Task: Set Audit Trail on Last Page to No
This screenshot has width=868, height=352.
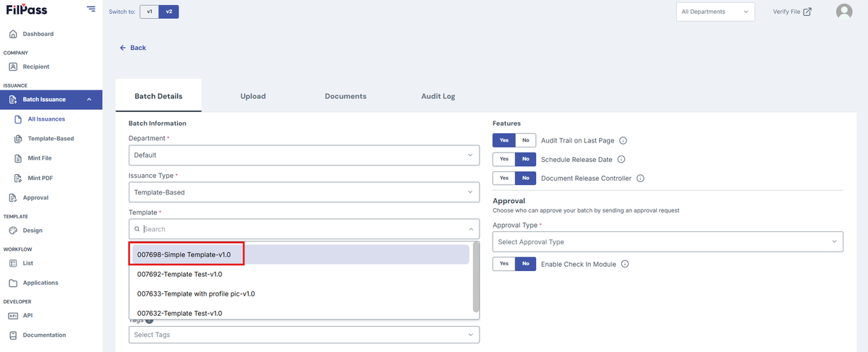Action: pyautogui.click(x=525, y=140)
